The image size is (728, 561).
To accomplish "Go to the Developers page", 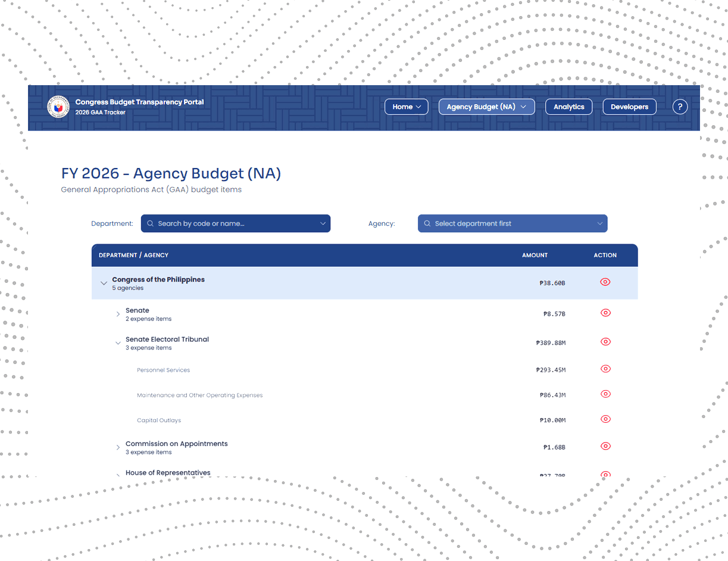I will pyautogui.click(x=630, y=107).
